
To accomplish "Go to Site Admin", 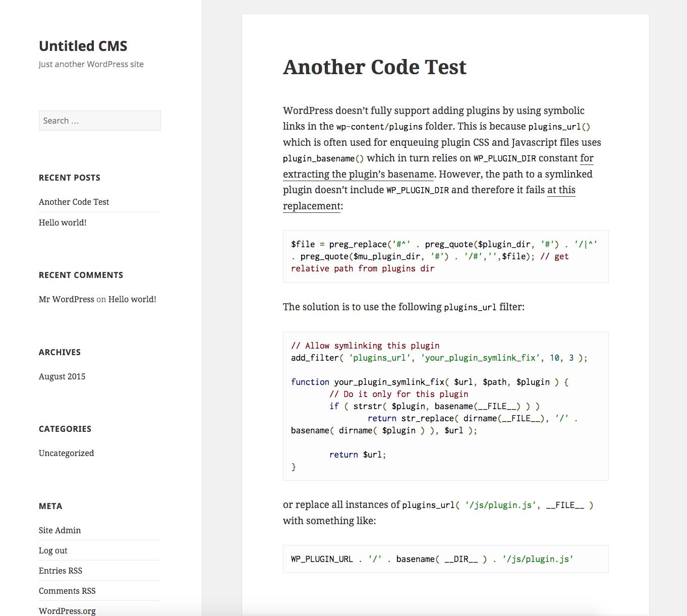I will (60, 530).
